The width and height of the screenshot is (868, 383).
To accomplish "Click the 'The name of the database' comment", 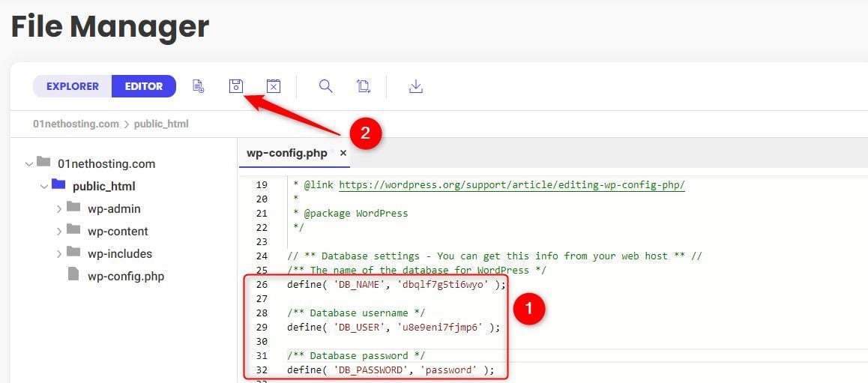I will (x=417, y=270).
